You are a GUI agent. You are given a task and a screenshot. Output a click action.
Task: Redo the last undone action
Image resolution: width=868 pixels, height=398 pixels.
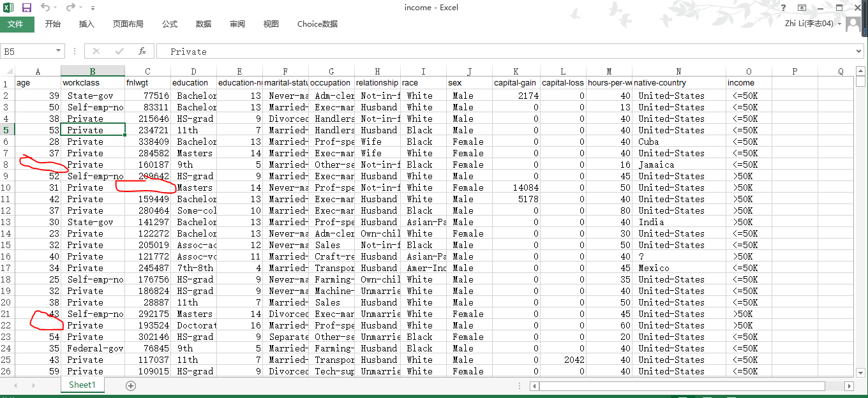70,8
